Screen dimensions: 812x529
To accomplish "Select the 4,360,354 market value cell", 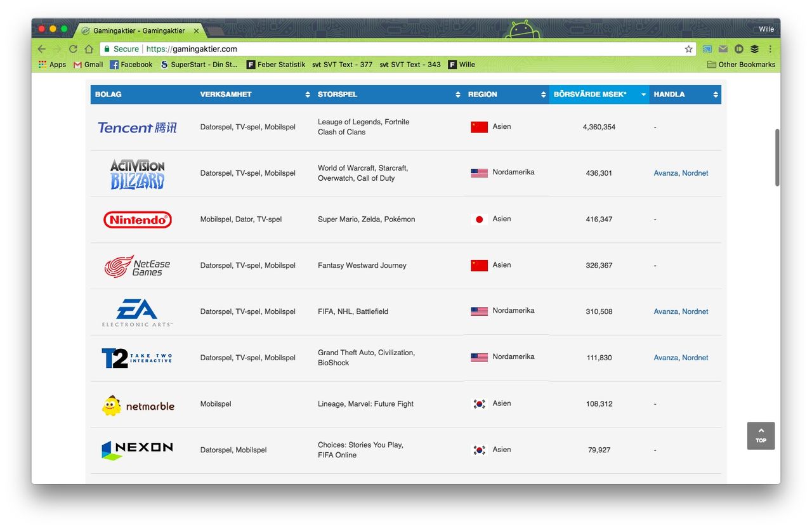I will coord(599,127).
